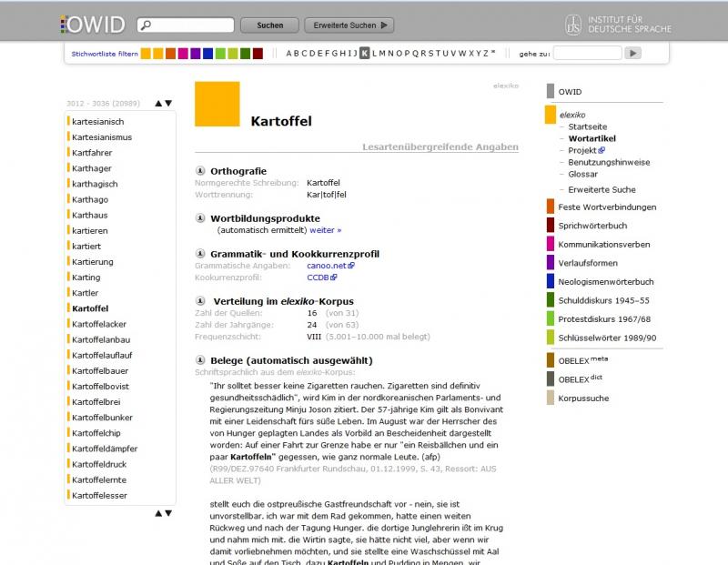Select 'Karthago' in the headword list

pyautogui.click(x=90, y=199)
